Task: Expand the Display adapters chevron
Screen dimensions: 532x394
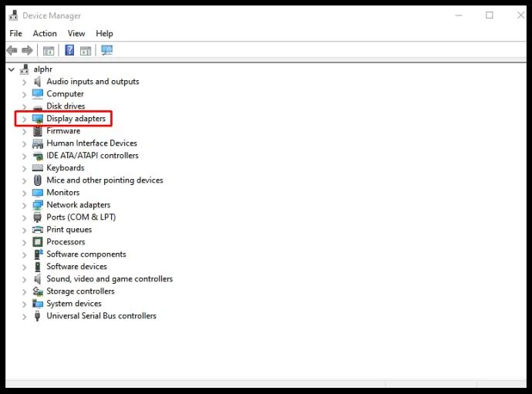Action: [24, 119]
